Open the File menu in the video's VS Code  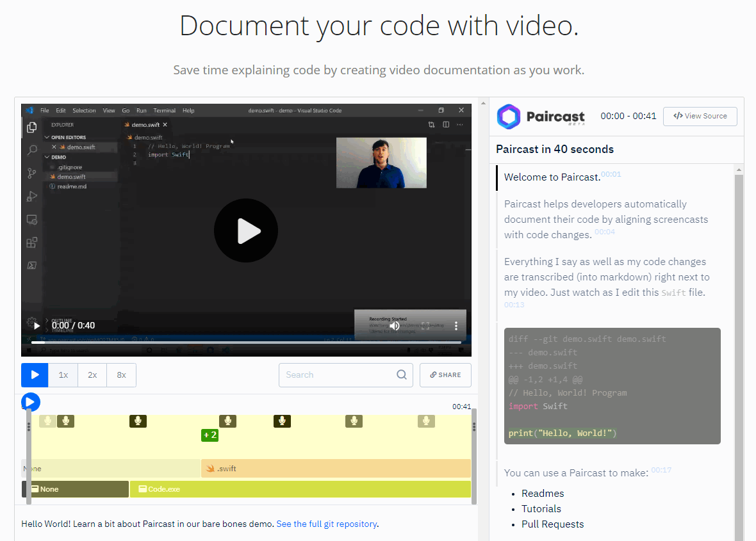point(44,110)
